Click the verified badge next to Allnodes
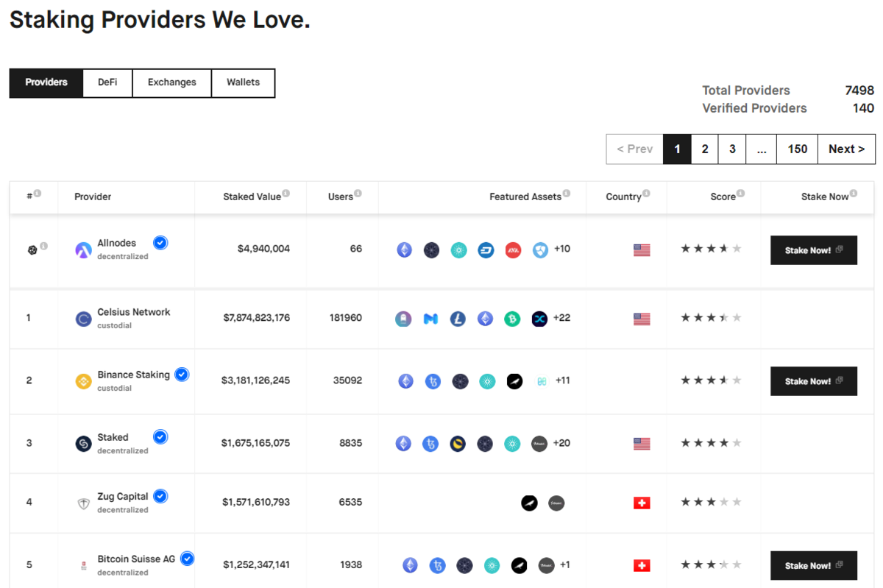883x588 pixels. (x=160, y=243)
